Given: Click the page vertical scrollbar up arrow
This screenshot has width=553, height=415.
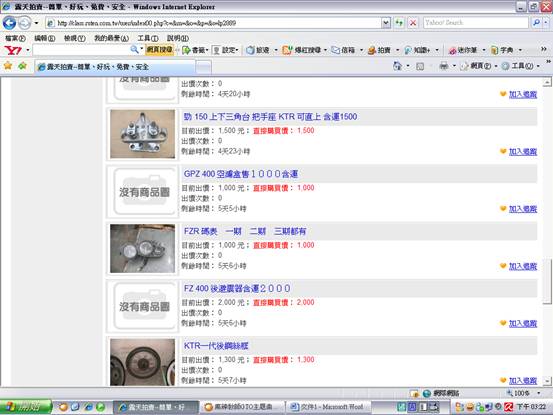Looking at the screenshot, I should (547, 83).
